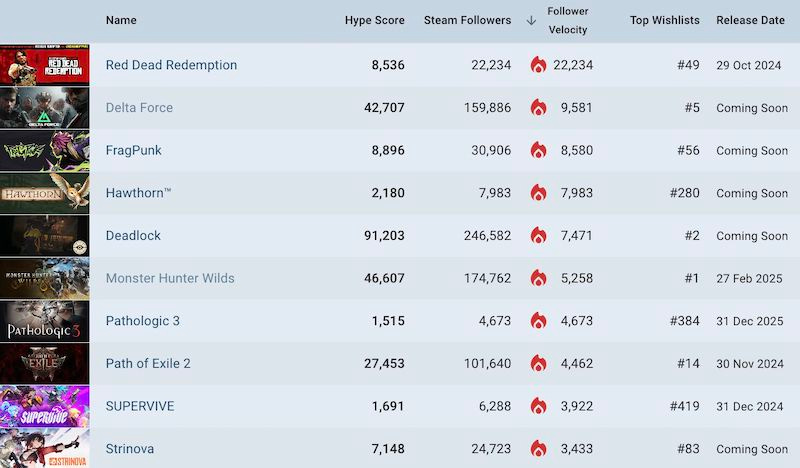Click the Deadlock cover thumbnail

pyautogui.click(x=44, y=235)
